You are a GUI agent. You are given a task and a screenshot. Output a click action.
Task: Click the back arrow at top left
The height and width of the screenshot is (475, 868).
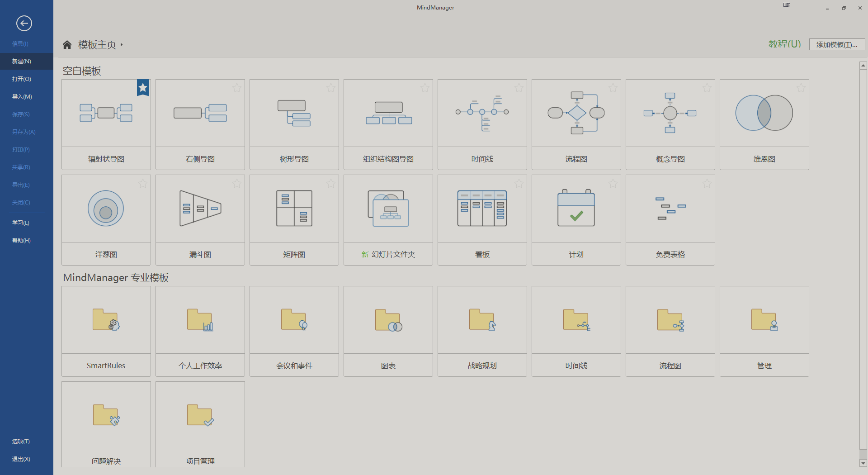[24, 23]
